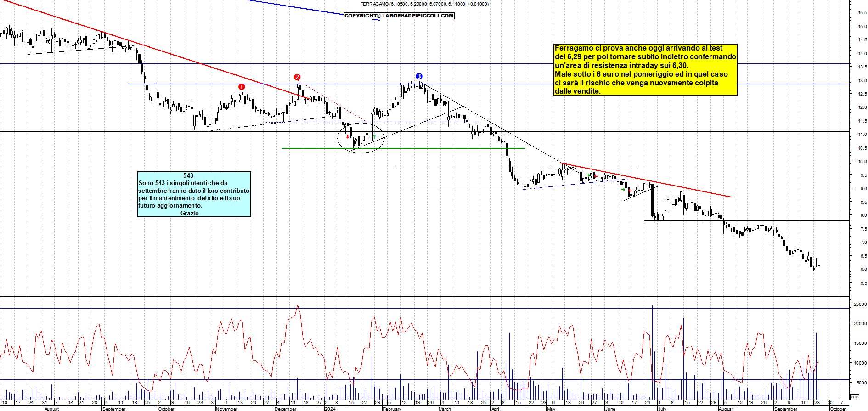Image resolution: width=868 pixels, height=411 pixels.
Task: Click the November label on the time axis
Action: (x=227, y=409)
